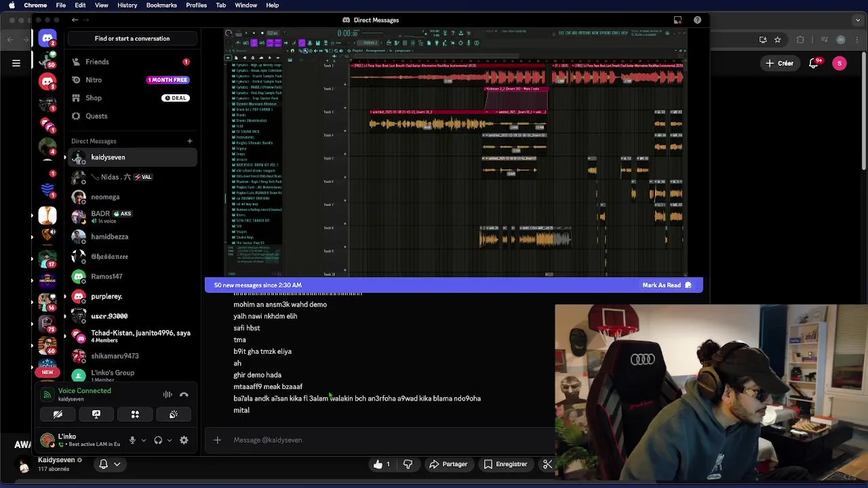
Task: Open DM with Ramos147
Action: pyautogui.click(x=132, y=277)
